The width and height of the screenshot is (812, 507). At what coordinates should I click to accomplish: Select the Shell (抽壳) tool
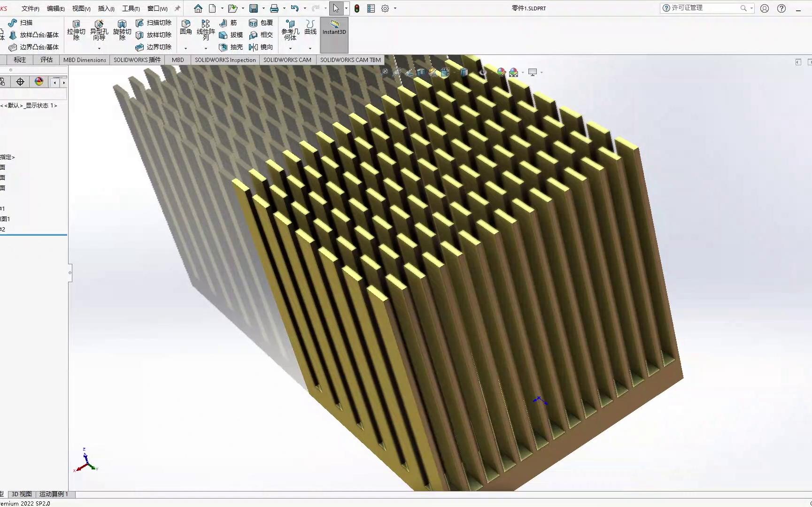coord(232,47)
